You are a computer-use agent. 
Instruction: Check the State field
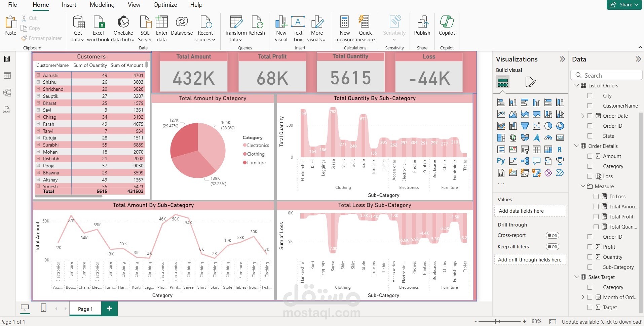[x=590, y=136]
